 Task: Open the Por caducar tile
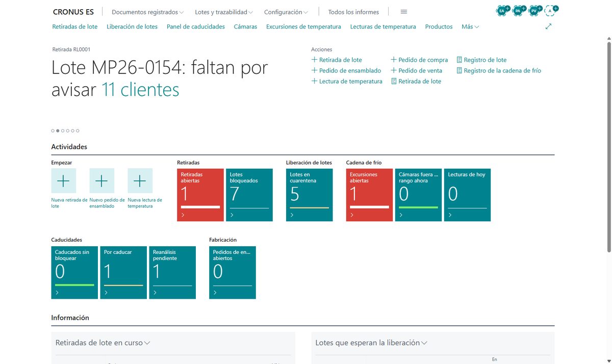[x=123, y=272]
